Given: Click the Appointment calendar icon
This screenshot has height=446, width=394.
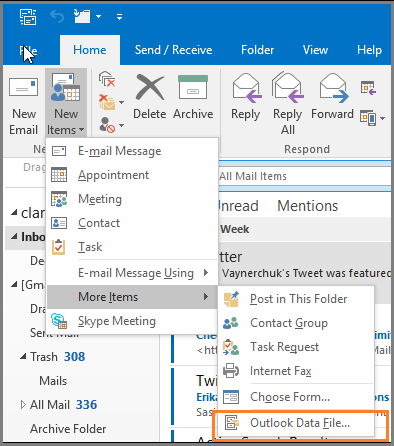Looking at the screenshot, I should click(x=59, y=175).
